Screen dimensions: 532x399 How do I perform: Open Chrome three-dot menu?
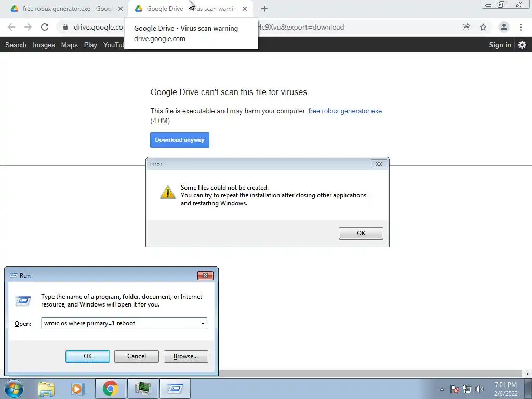521,27
